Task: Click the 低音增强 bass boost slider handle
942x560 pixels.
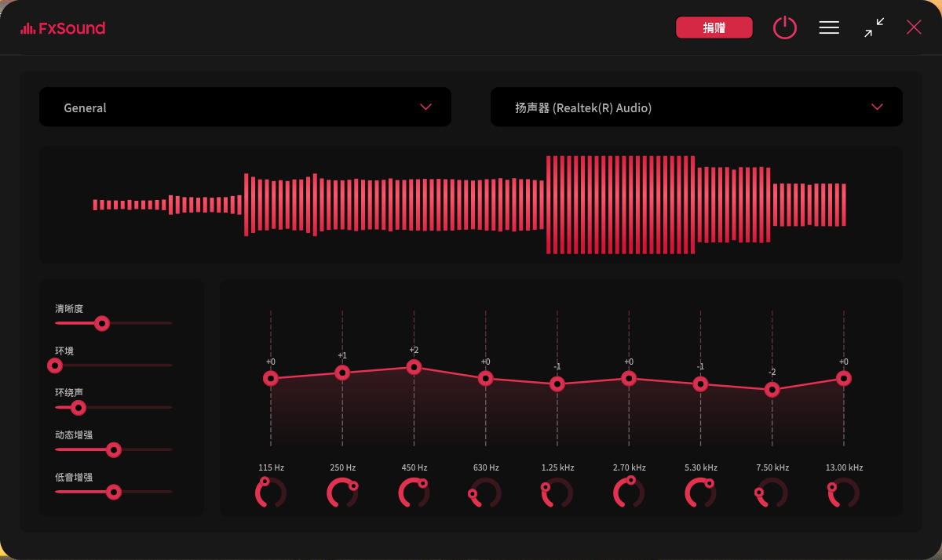Action: click(x=114, y=492)
